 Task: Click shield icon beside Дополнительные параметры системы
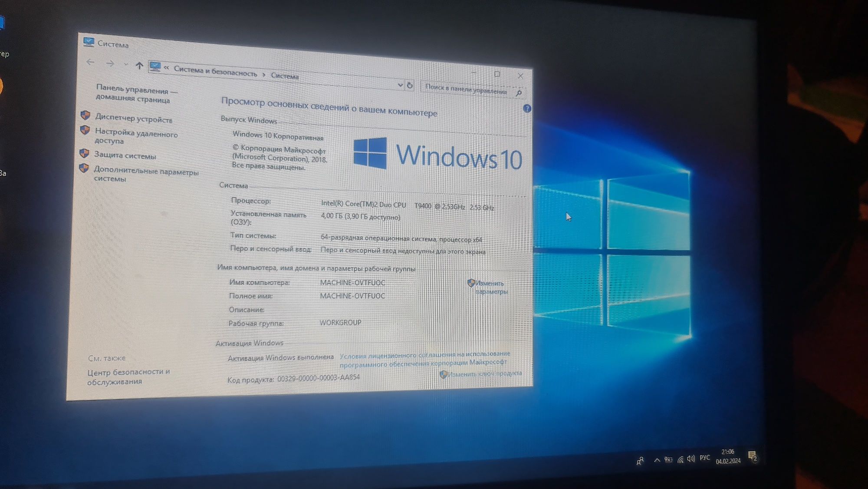(x=84, y=168)
